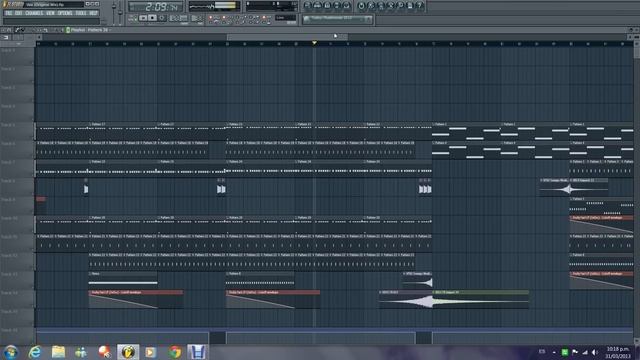The image size is (640, 360).
Task: Adjust the master pitch slider
Action: click(120, 12)
